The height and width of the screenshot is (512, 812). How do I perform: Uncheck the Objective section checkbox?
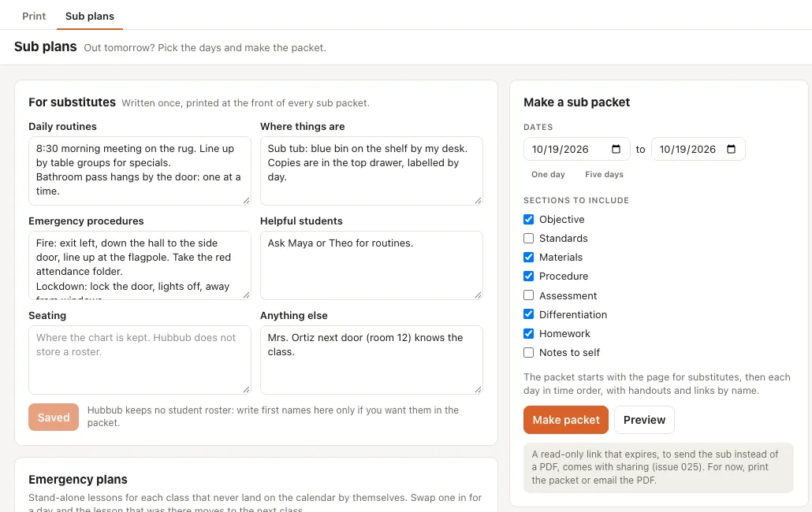[528, 219]
